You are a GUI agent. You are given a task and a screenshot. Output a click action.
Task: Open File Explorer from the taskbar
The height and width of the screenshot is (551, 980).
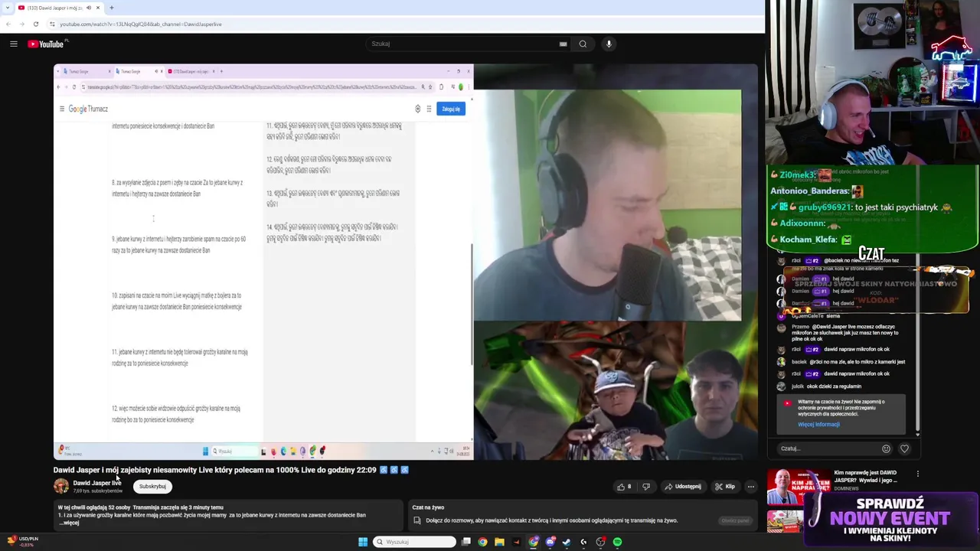pos(499,542)
